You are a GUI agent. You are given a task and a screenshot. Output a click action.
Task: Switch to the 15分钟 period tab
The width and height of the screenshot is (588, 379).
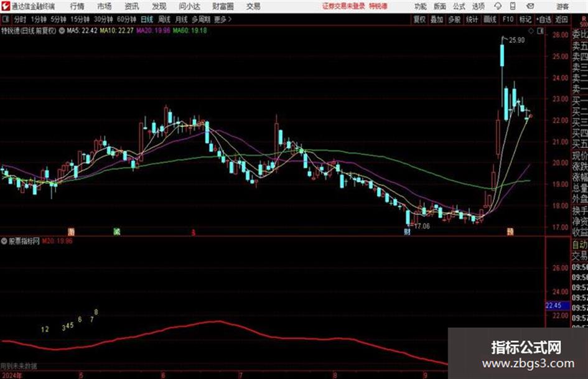pyautogui.click(x=80, y=19)
